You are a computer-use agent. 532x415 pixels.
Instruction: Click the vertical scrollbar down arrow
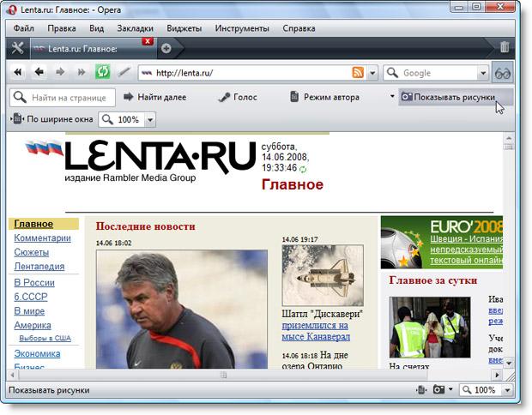coord(509,363)
